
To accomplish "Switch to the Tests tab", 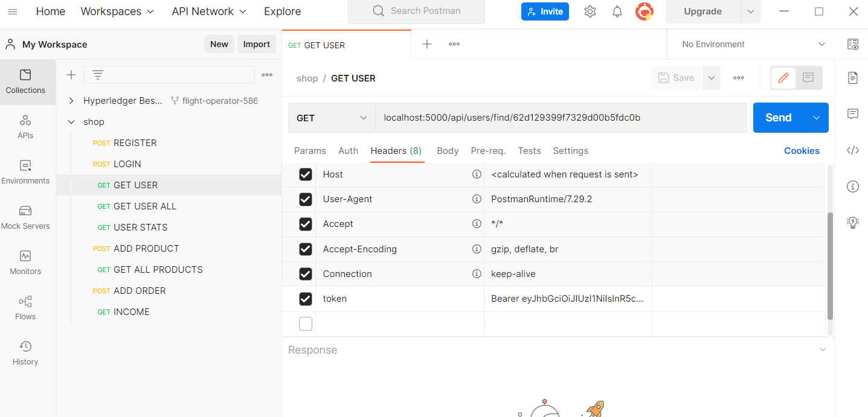I will pyautogui.click(x=529, y=151).
